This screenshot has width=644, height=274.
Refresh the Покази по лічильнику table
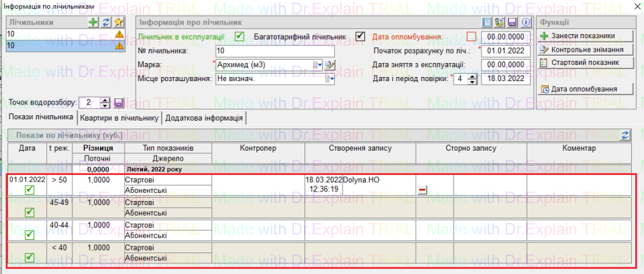coord(625,135)
